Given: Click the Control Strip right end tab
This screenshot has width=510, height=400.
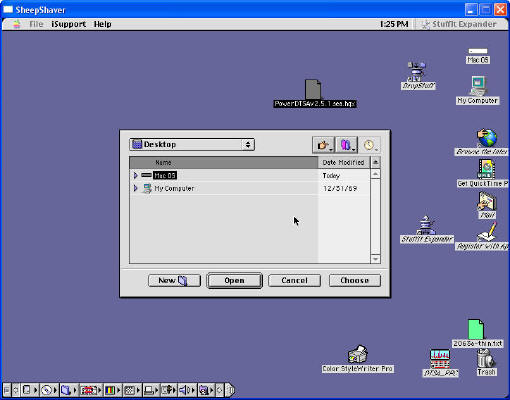Looking at the screenshot, I should point(230,390).
